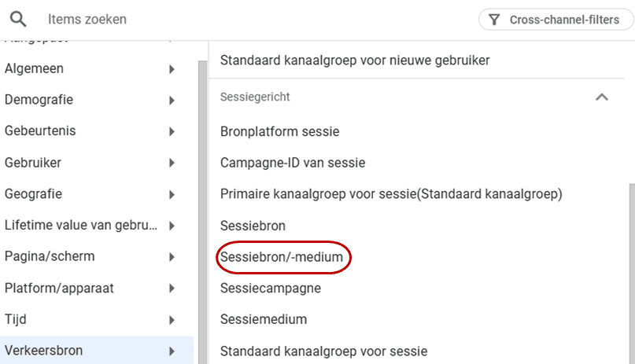Screen dimensions: 635x364
Task: Click the funnel icon in Cross-channel-filters
Action: tap(494, 20)
